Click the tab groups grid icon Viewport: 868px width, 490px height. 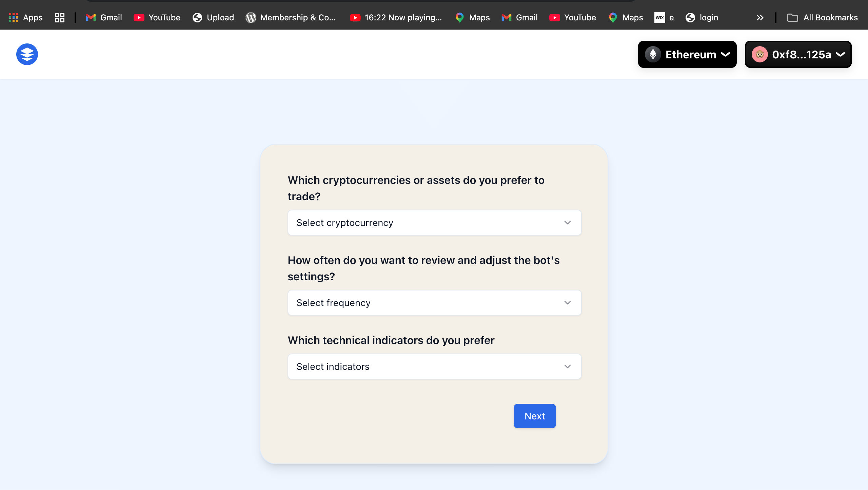point(60,18)
